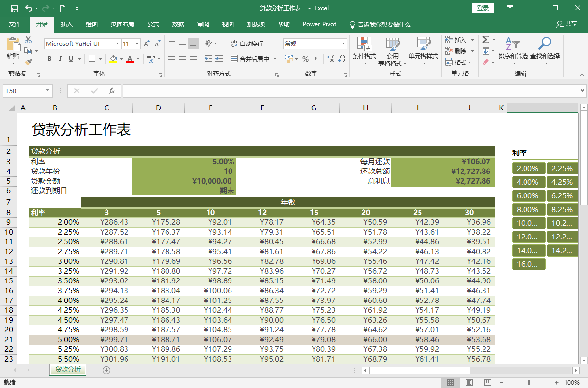Click the 登录 sign-in button
This screenshot has height=388, width=588.
click(x=483, y=8)
